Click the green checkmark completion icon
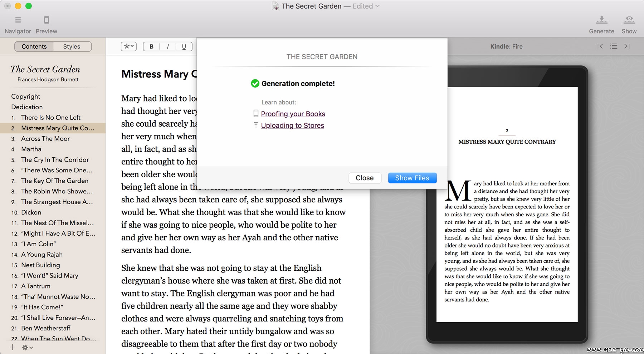 255,83
